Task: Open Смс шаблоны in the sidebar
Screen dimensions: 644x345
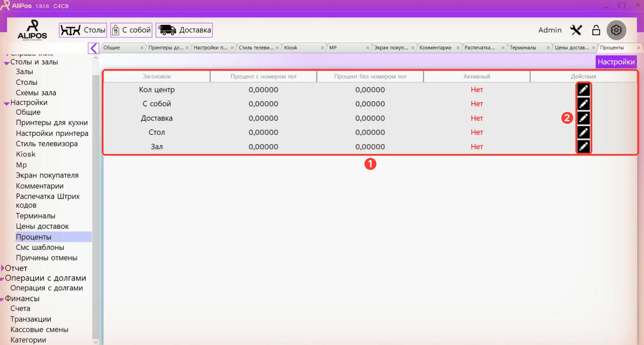Action: coord(40,247)
